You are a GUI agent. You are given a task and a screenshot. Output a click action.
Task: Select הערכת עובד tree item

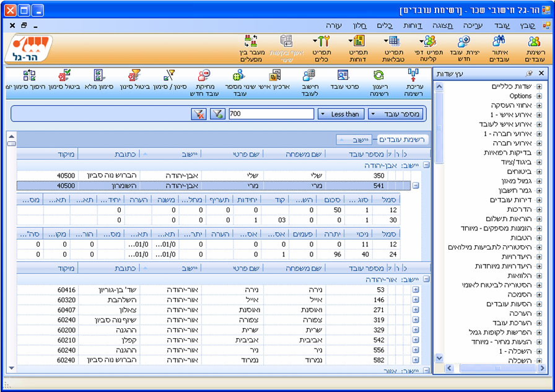[512, 323]
